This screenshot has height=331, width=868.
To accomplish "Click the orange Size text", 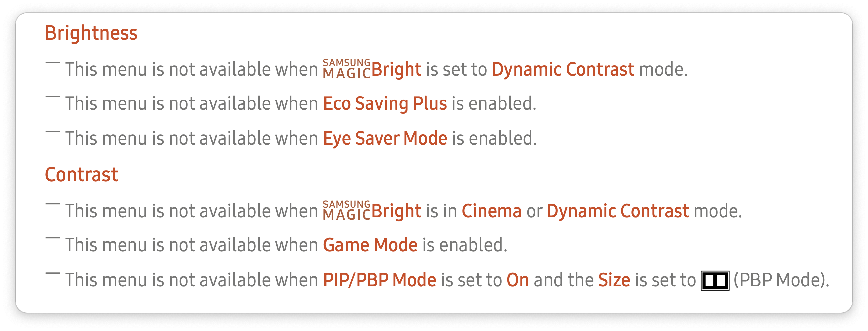I will (x=614, y=280).
